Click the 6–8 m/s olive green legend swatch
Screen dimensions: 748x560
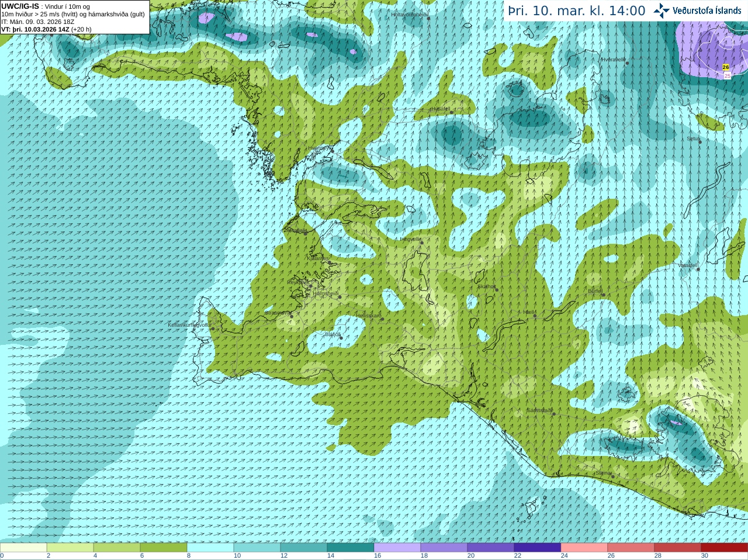[164, 548]
